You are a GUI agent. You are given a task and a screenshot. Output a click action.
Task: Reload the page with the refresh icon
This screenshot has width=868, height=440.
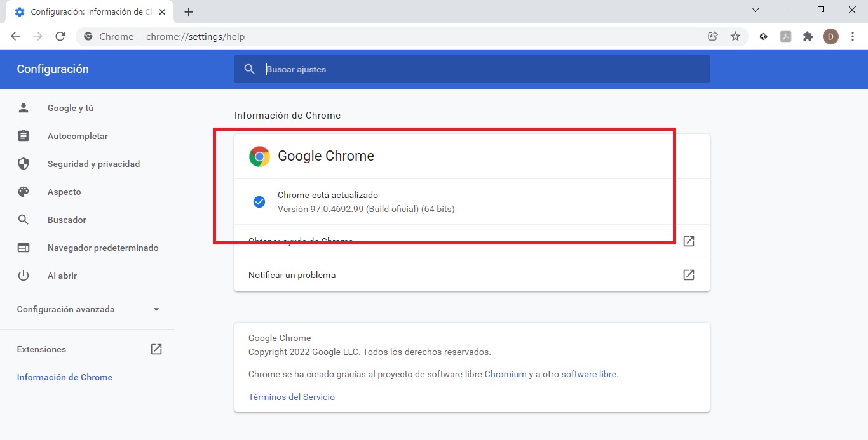tap(60, 36)
